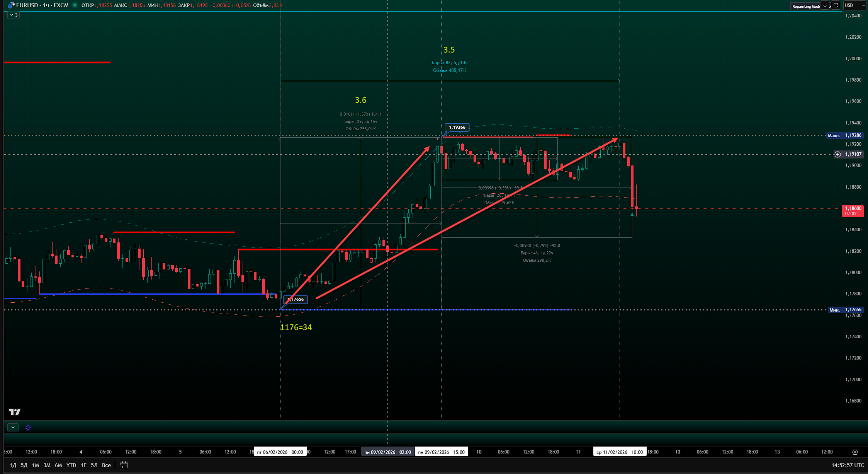
Task: Click the plus icon at price 1,19107
Action: pos(837,154)
